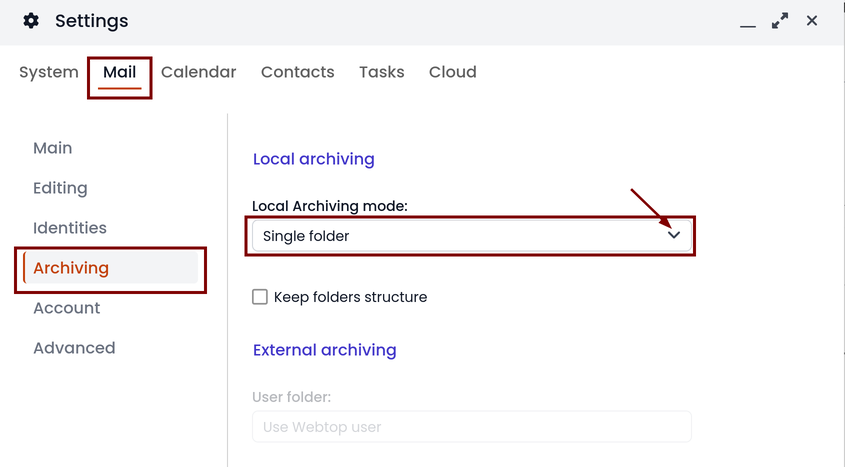The height and width of the screenshot is (467, 845).
Task: Switch to the Mail tab
Action: (120, 72)
